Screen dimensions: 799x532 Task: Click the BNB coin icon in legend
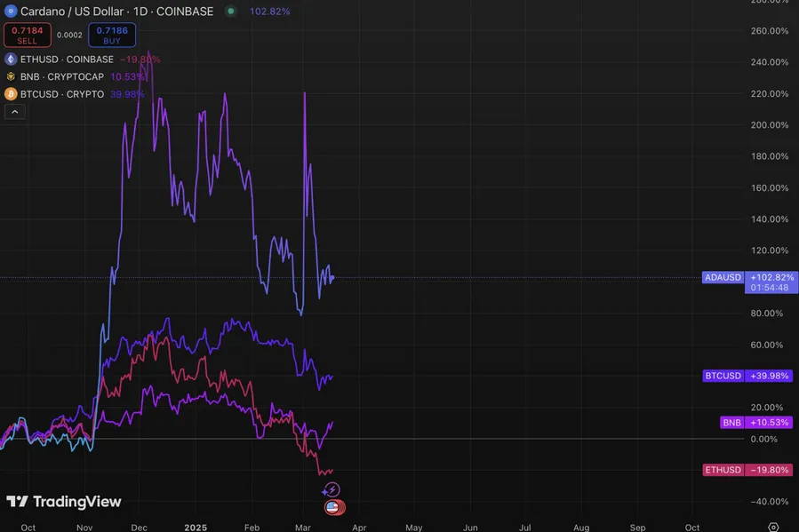[x=11, y=76]
